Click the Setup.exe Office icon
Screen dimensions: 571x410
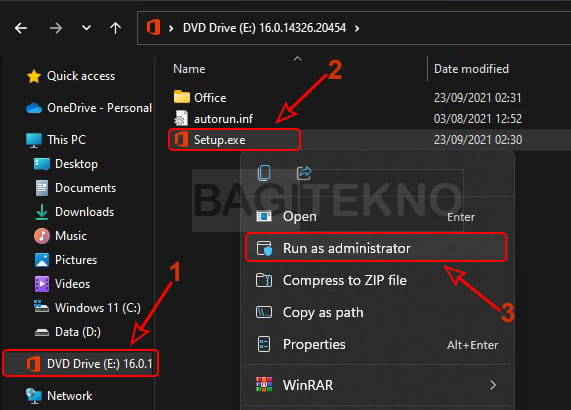coord(181,139)
